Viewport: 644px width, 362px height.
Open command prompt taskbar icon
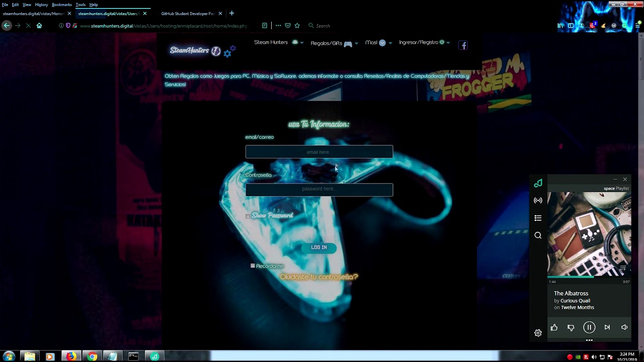click(133, 356)
